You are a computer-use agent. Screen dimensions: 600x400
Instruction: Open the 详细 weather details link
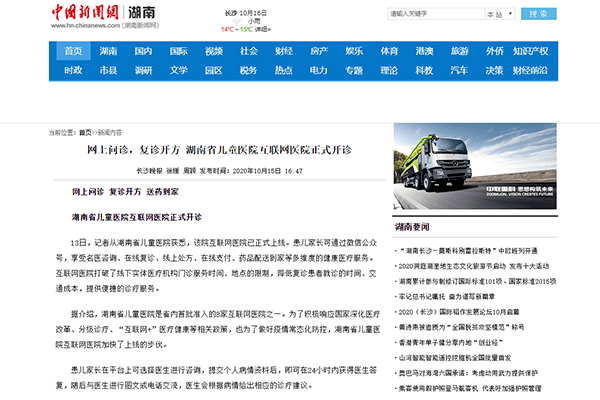[262, 29]
